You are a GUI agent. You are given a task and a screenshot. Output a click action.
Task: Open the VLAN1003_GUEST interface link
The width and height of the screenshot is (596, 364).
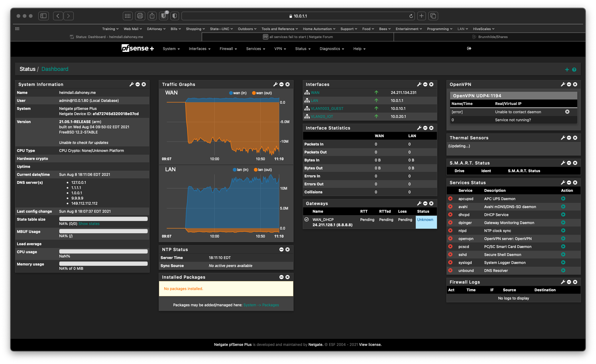[327, 108]
